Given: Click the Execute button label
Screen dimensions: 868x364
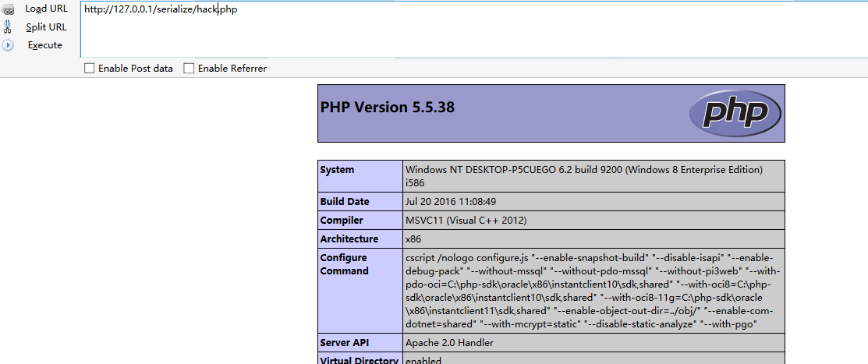Looking at the screenshot, I should click(44, 45).
